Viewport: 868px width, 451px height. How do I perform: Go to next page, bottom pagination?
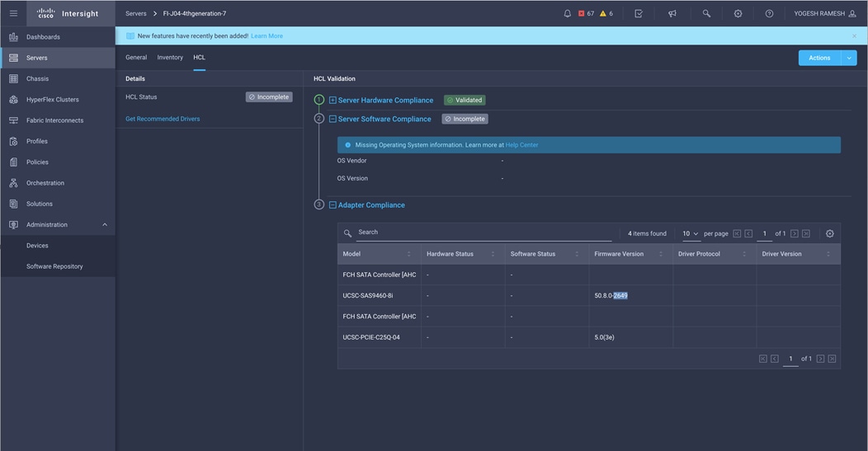coord(820,359)
